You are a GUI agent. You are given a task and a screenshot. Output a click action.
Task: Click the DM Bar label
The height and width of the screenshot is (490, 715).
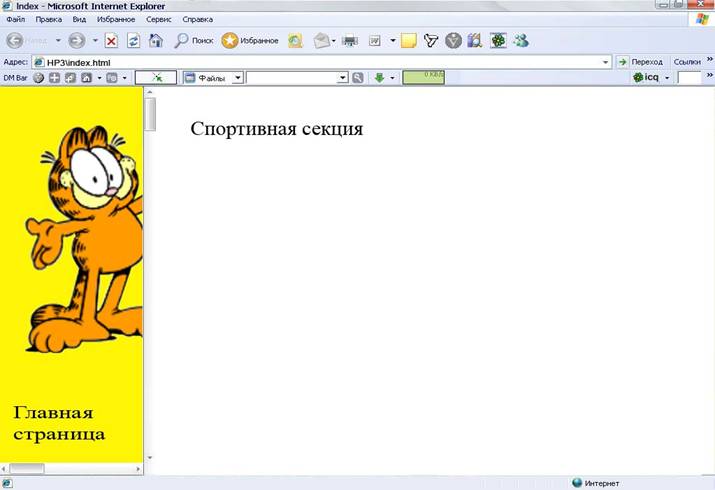pyautogui.click(x=16, y=78)
